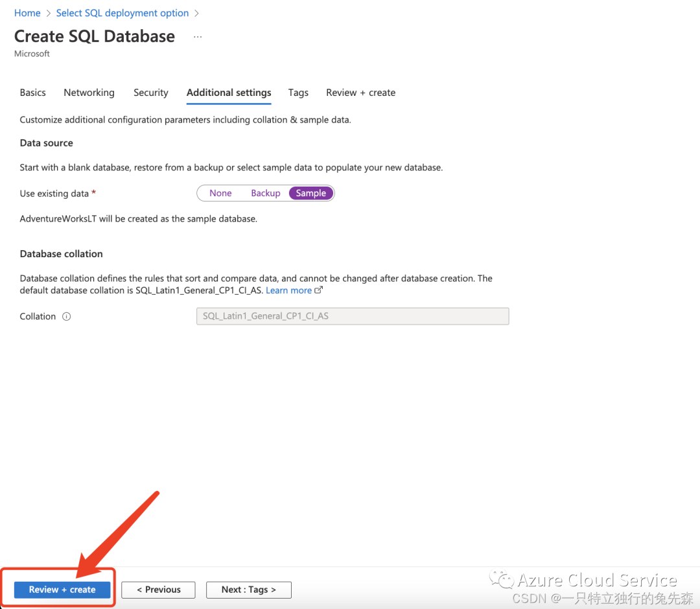This screenshot has width=700, height=609.
Task: Click the Microsoft subtitle text
Action: click(32, 54)
